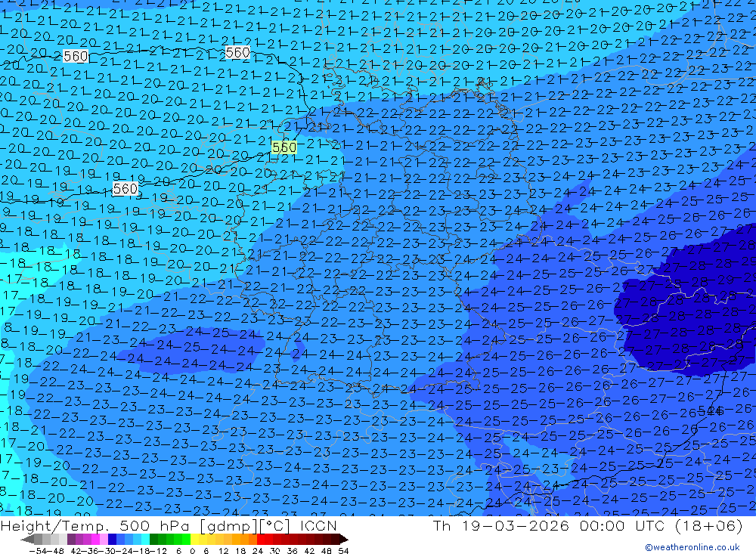Click the '(18+06)' forecast run label

point(709,525)
